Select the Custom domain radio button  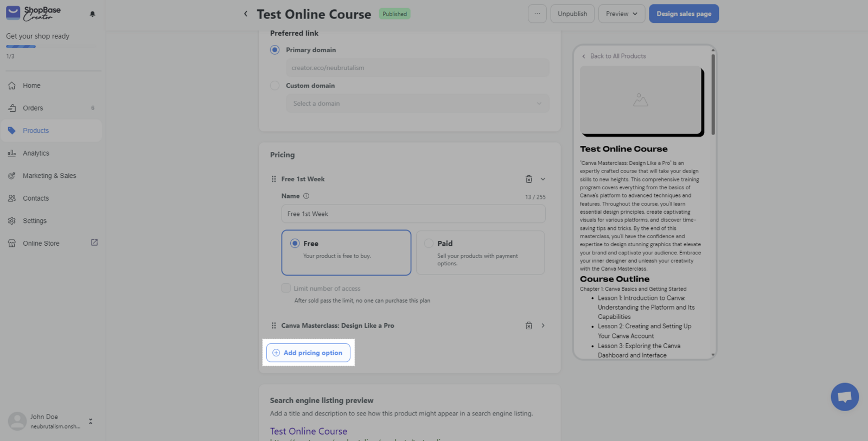coord(275,86)
